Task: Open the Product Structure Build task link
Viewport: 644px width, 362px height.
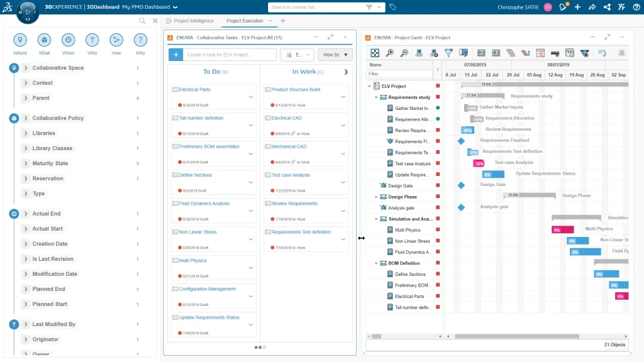Action: point(296,90)
